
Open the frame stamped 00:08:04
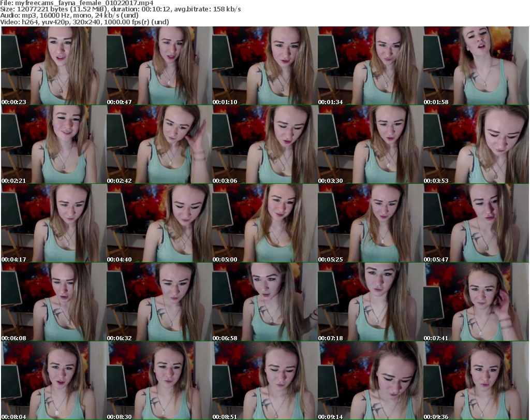pyautogui.click(x=54, y=381)
